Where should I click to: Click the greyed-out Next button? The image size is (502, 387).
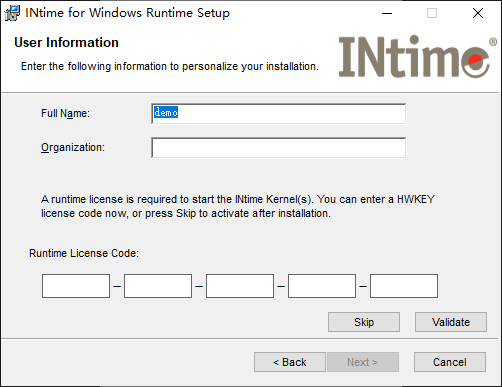(x=363, y=362)
